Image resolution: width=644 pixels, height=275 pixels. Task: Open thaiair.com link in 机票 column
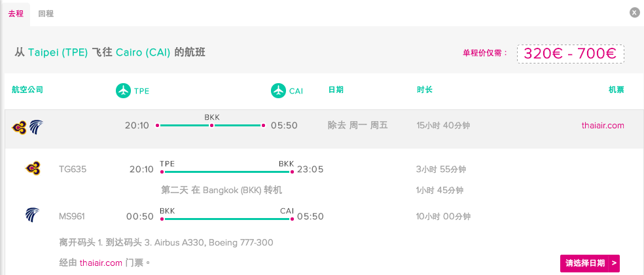[x=603, y=125]
